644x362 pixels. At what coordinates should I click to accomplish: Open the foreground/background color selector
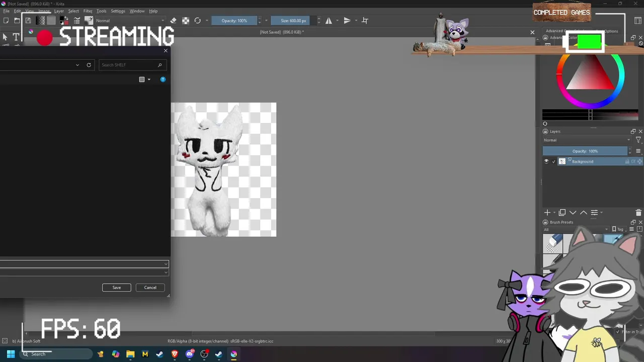click(64, 21)
